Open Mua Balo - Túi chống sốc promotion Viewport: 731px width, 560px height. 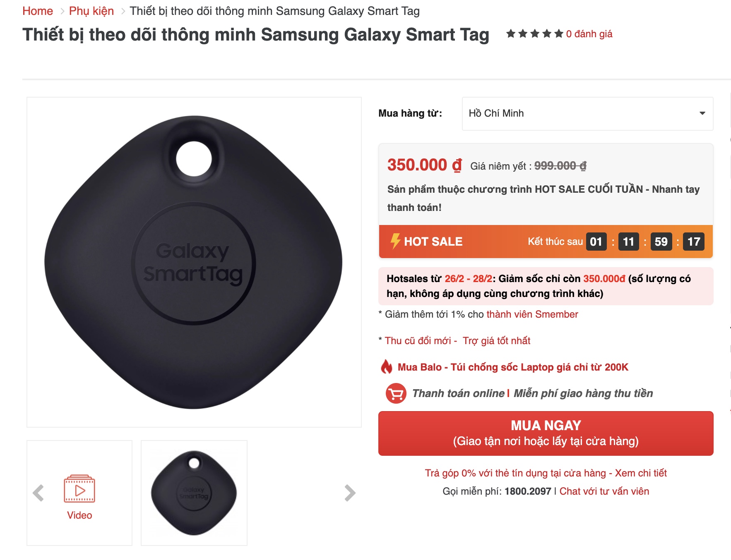[x=513, y=367]
